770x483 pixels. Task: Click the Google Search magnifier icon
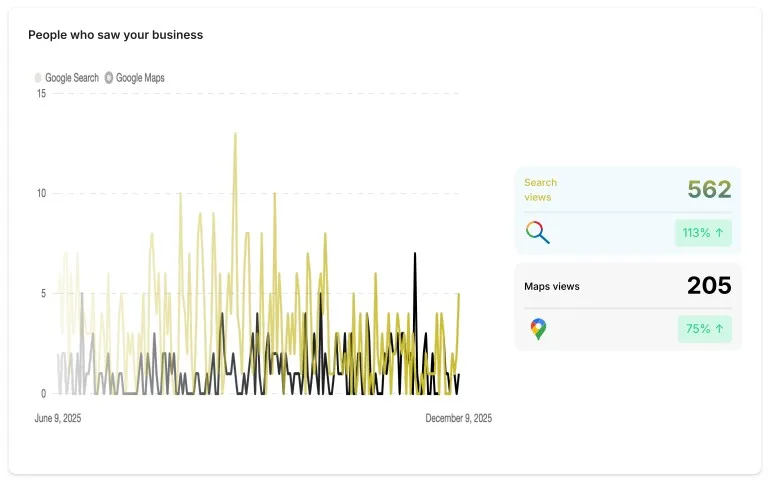tap(538, 233)
